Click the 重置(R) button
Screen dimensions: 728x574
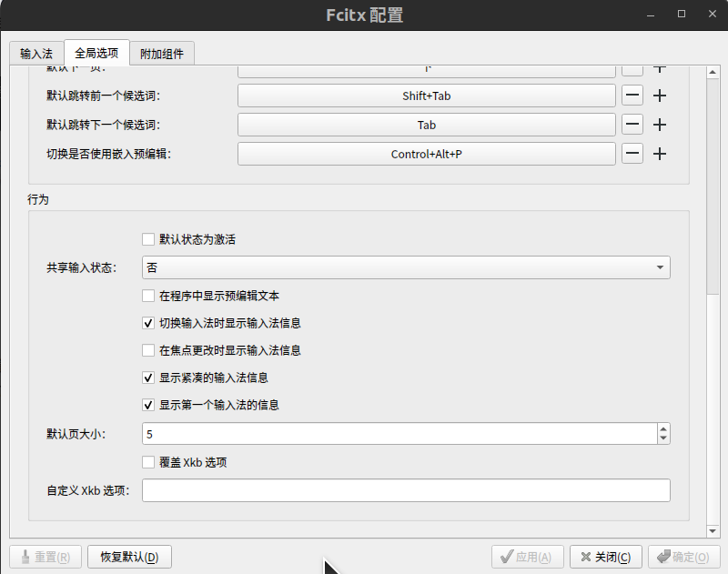click(x=45, y=557)
